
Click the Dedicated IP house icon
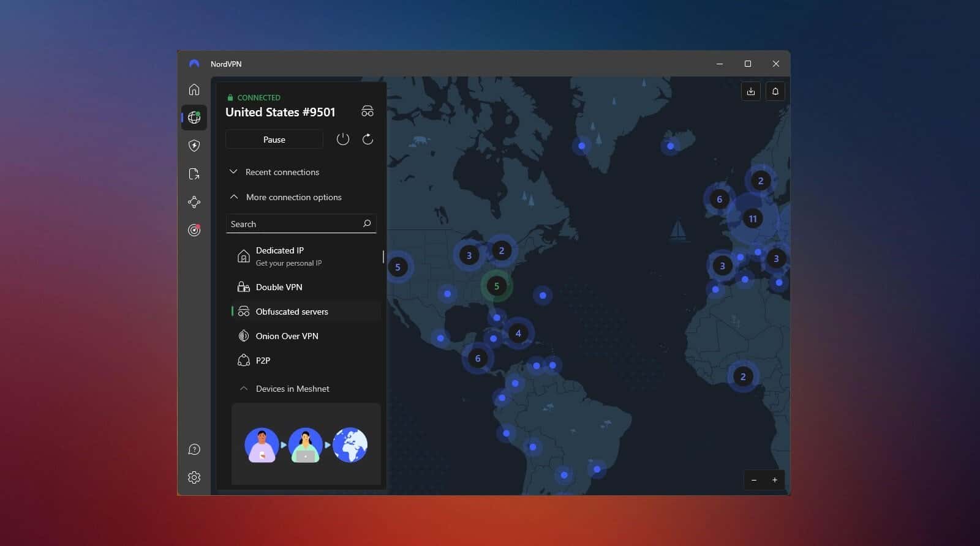243,256
